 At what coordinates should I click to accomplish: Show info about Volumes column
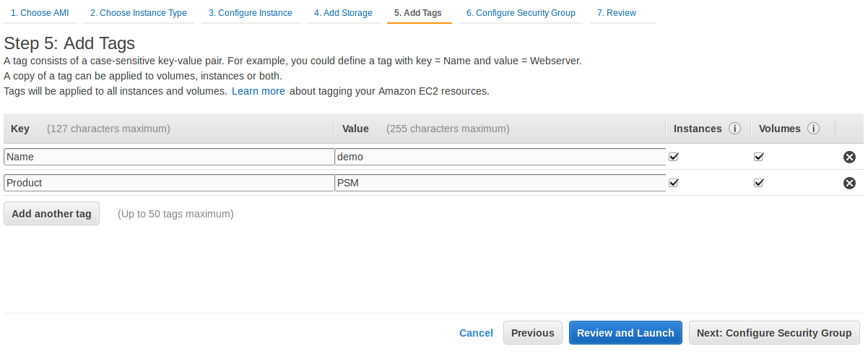tap(814, 129)
